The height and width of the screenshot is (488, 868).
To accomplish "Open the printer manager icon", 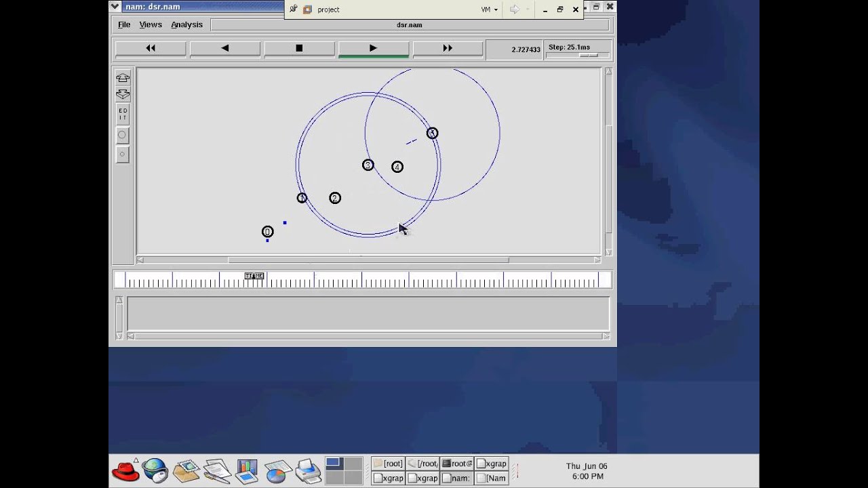I will click(308, 470).
